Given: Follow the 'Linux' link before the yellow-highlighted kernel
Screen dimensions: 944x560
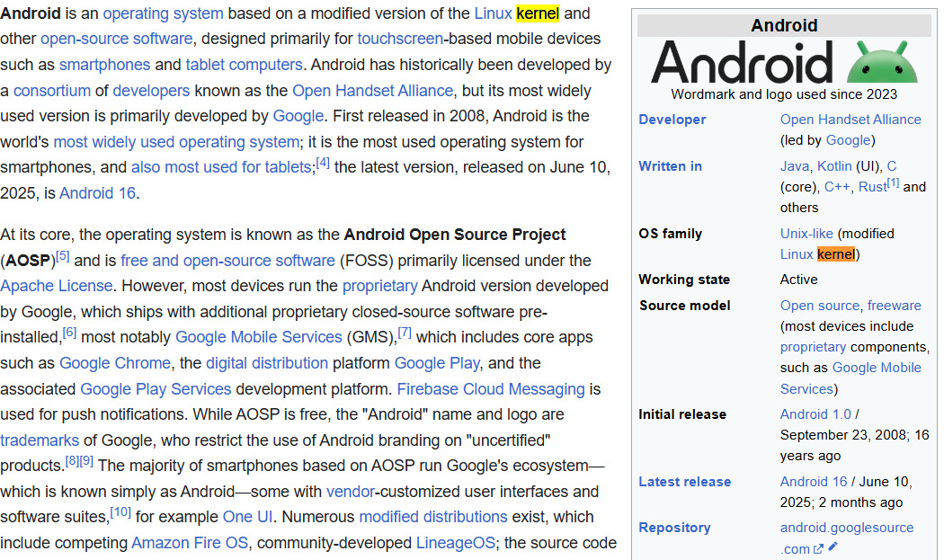Looking at the screenshot, I should [493, 13].
